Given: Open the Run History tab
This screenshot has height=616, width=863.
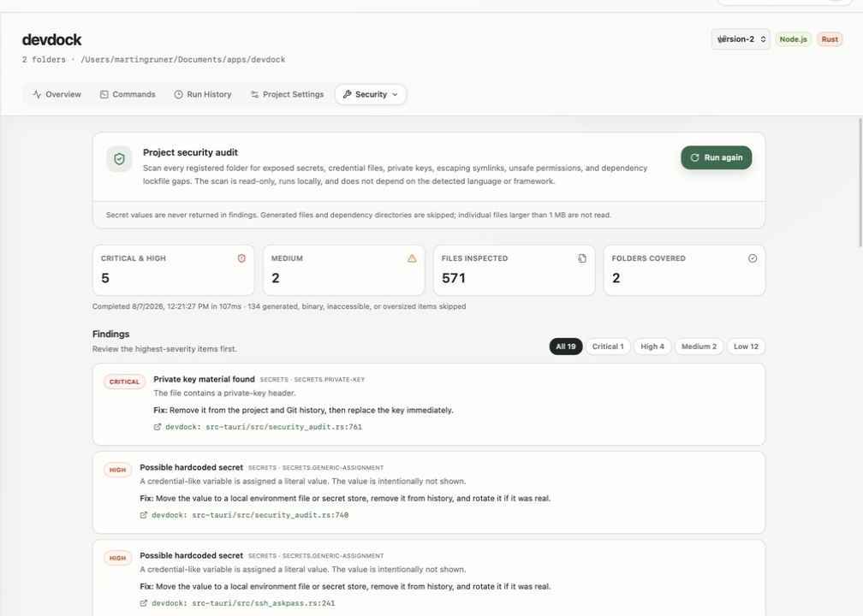Looking at the screenshot, I should click(x=203, y=95).
